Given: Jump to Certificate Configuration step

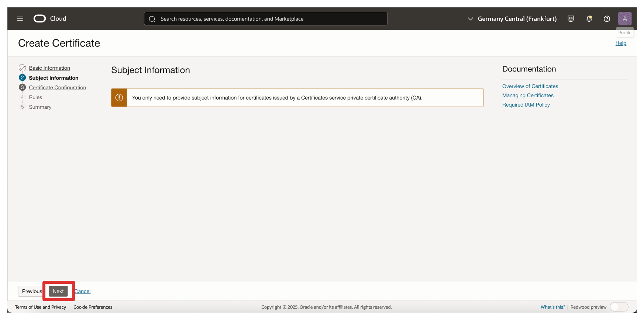Looking at the screenshot, I should [57, 88].
